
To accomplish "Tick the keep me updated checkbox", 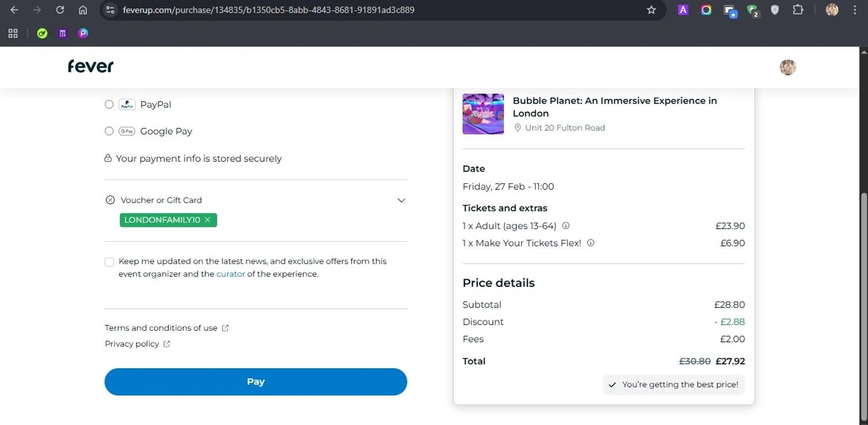I will [x=109, y=262].
